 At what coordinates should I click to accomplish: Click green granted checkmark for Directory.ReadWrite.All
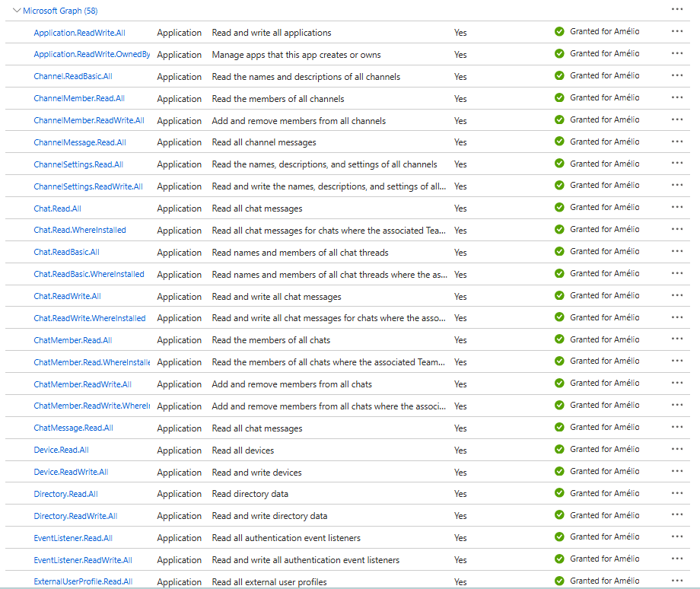[x=559, y=515]
